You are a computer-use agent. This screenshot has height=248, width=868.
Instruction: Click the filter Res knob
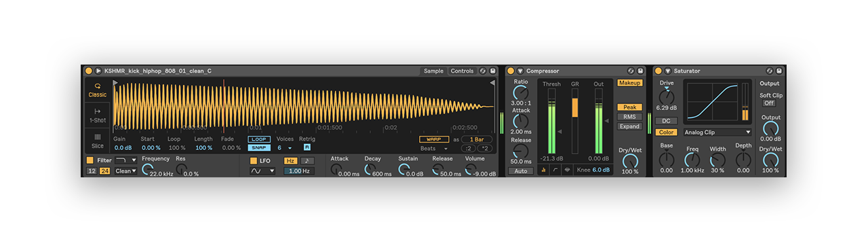[x=181, y=169]
